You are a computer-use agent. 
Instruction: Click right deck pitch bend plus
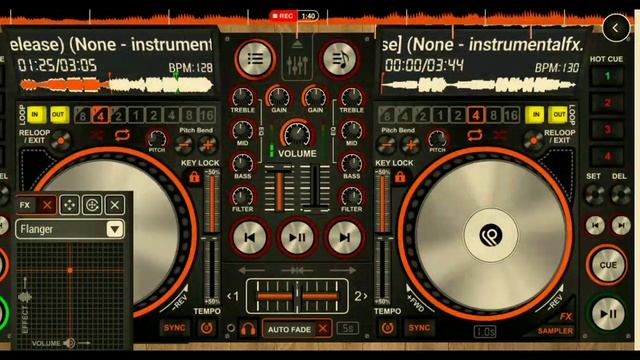click(410, 144)
